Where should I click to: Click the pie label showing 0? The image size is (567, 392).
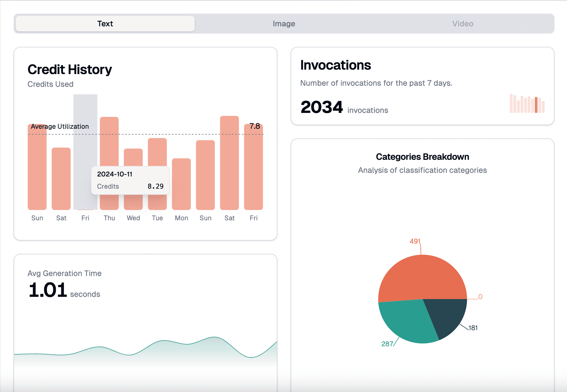pos(480,297)
